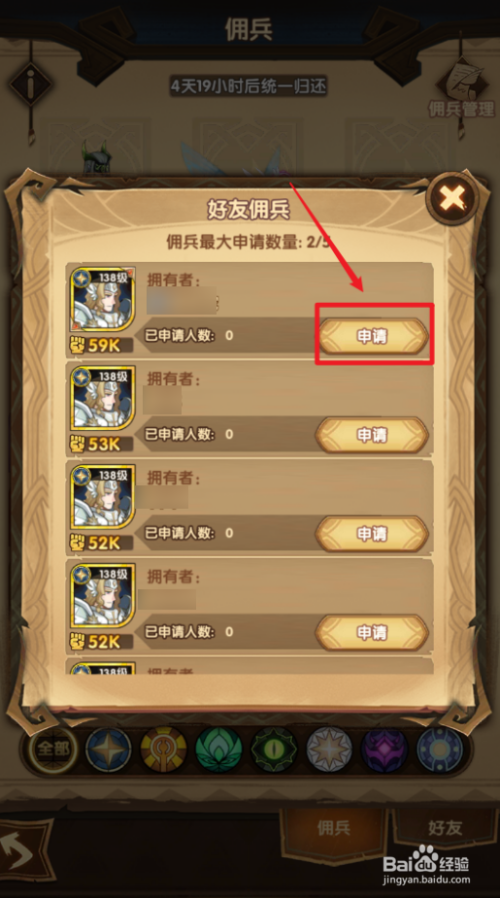
Task: Select the 53K hero portrait thumbnail
Action: [103, 399]
